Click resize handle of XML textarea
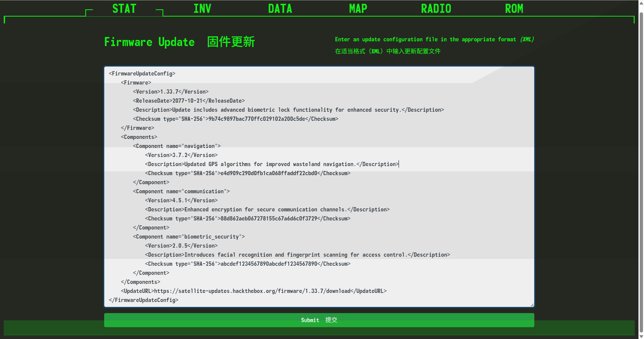The height and width of the screenshot is (339, 644). pos(532,305)
